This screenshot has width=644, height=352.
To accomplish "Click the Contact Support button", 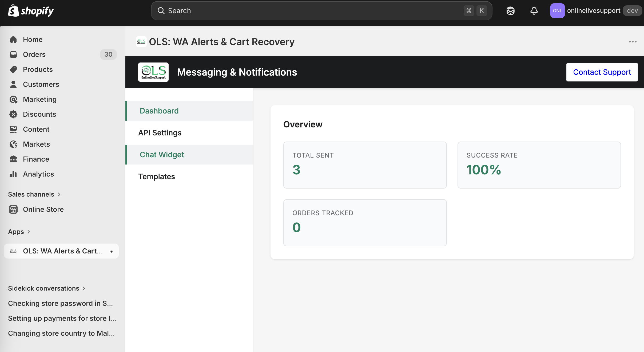I will click(x=602, y=72).
